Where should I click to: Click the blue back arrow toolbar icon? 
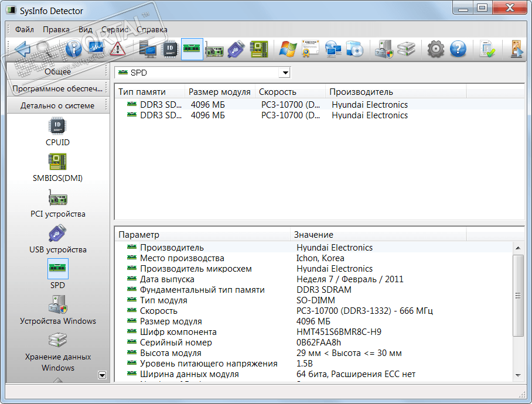click(x=22, y=50)
